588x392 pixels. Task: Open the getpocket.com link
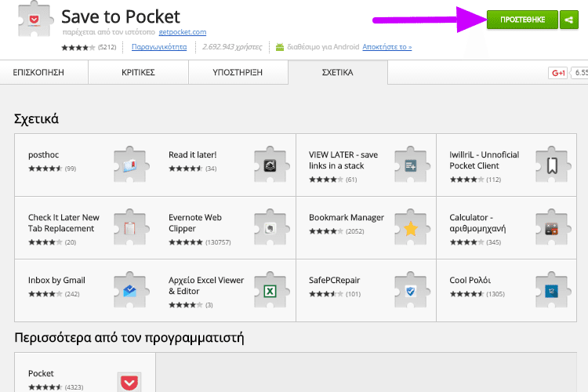click(182, 32)
